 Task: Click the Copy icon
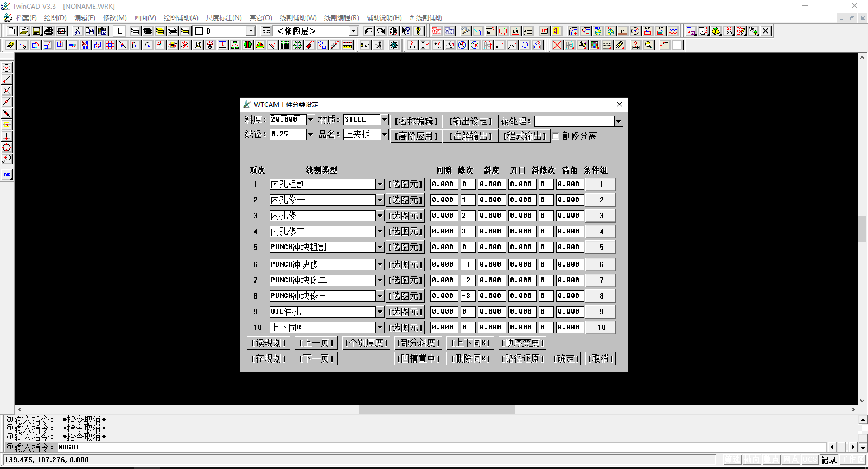click(x=90, y=31)
